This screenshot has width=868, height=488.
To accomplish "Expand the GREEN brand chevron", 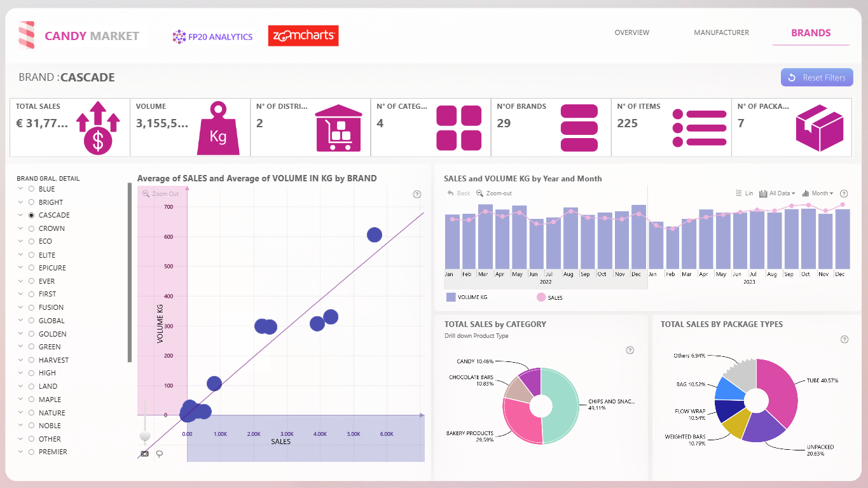I will pos(21,347).
